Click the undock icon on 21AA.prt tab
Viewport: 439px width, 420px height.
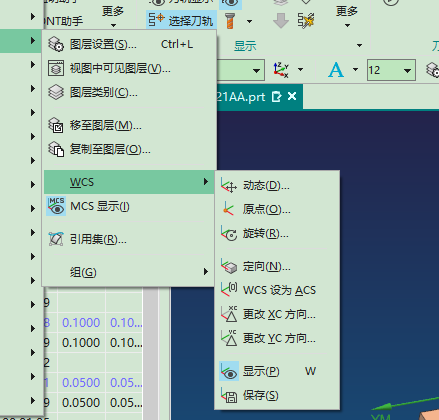tap(276, 97)
